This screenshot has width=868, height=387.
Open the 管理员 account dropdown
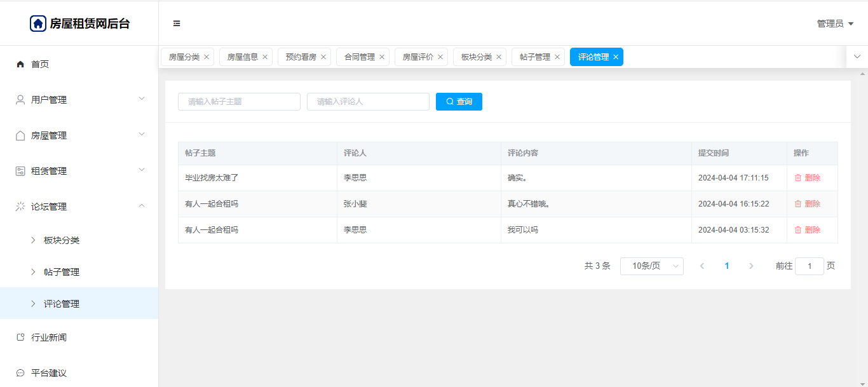tap(835, 24)
